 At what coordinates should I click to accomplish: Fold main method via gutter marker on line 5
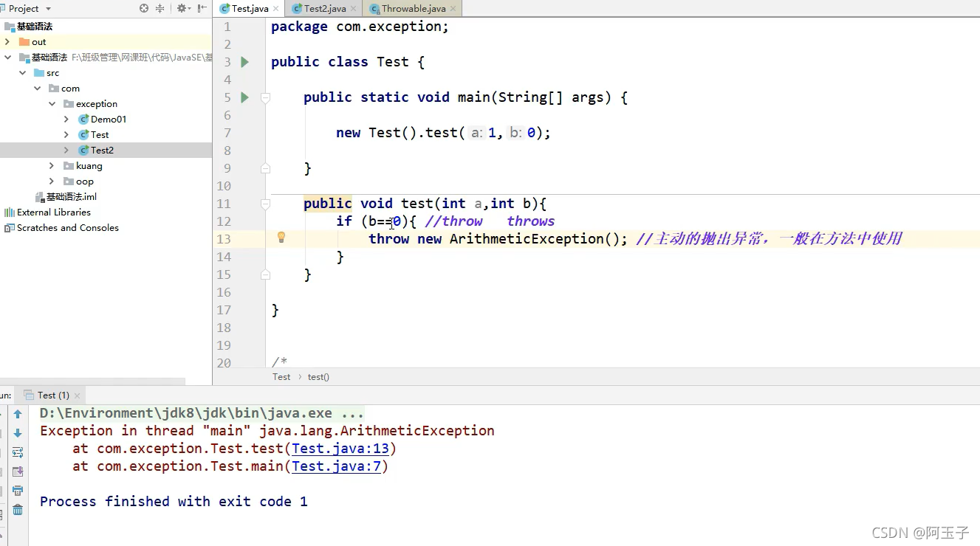pyautogui.click(x=265, y=97)
